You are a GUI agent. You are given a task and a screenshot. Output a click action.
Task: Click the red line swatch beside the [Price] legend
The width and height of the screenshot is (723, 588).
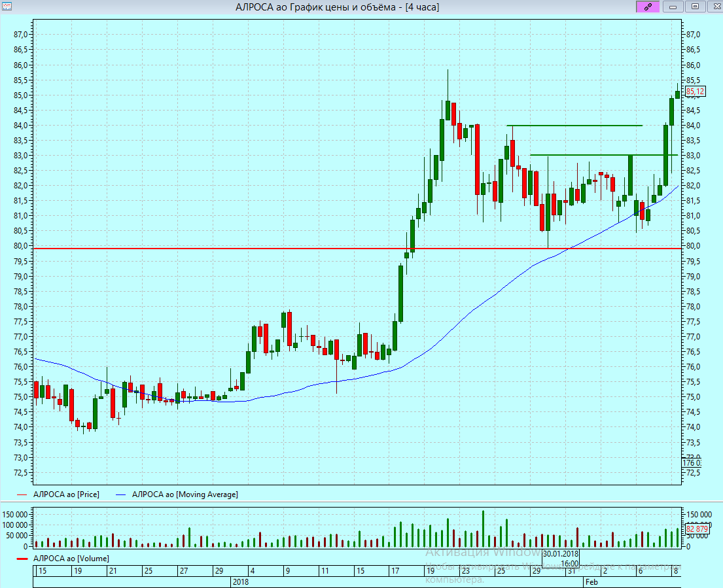(x=22, y=495)
